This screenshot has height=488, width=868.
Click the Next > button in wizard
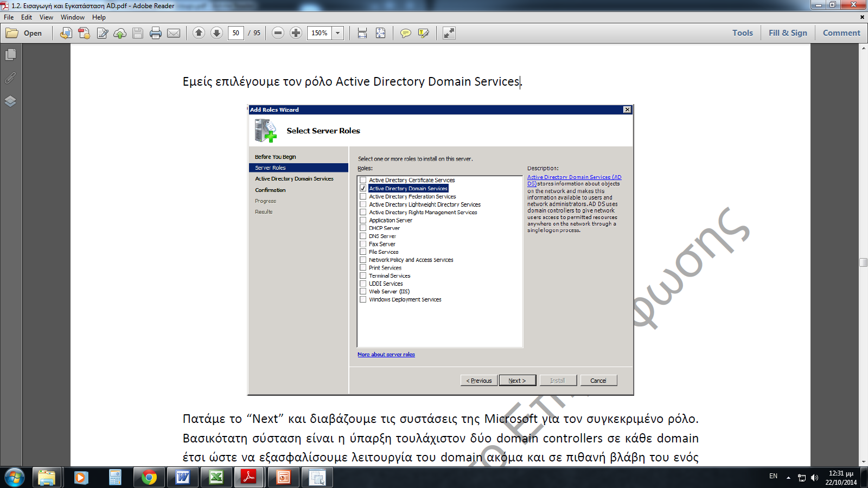(518, 381)
